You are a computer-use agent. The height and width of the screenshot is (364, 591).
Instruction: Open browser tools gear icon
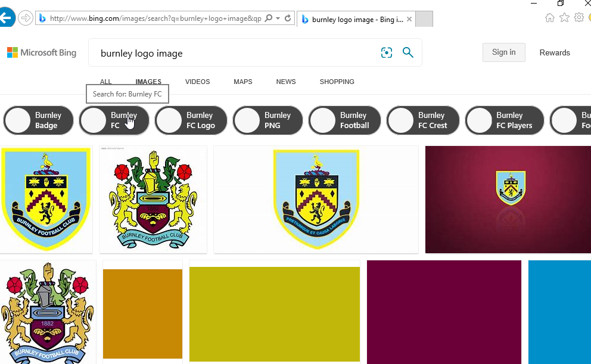(579, 17)
